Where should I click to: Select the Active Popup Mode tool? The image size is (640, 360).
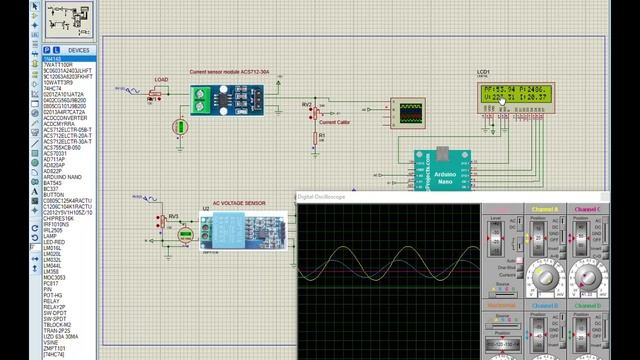click(35, 104)
